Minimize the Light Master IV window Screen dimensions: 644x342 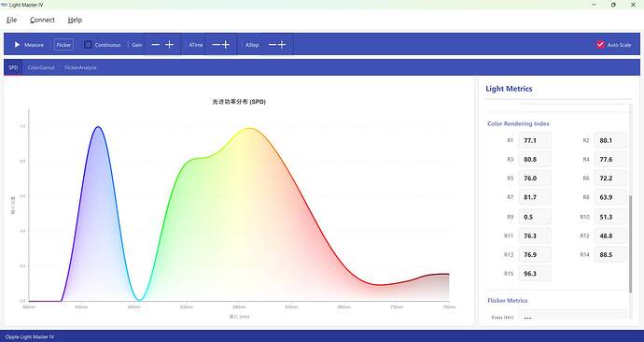[594, 5]
